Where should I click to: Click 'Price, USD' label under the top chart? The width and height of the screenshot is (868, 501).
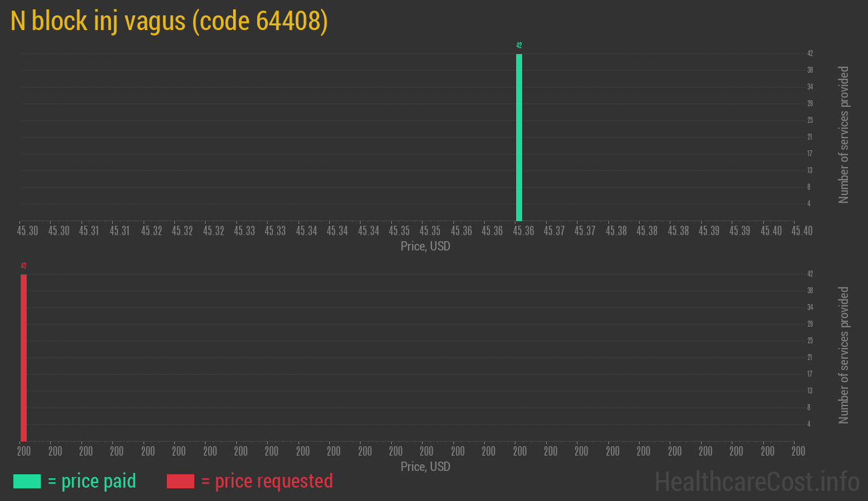tap(425, 246)
